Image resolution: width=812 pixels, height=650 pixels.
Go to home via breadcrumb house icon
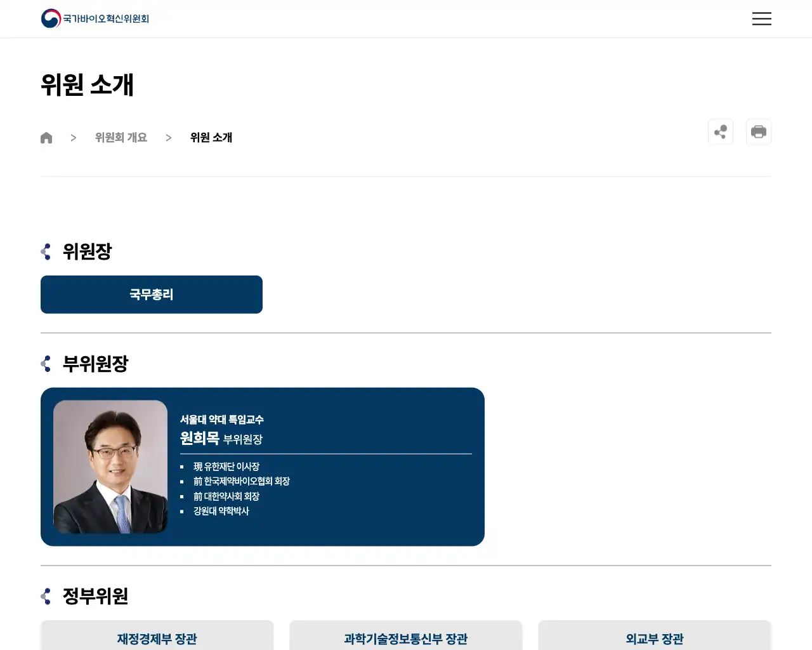[x=46, y=138]
